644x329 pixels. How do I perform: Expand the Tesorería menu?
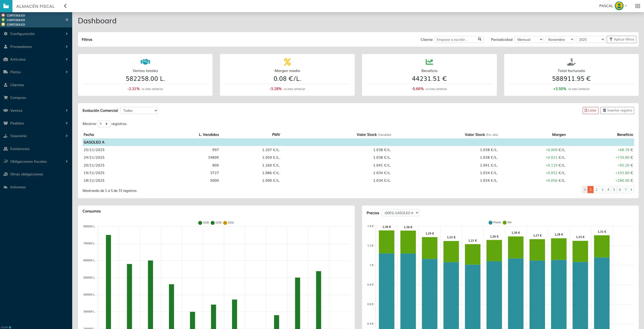(x=36, y=136)
